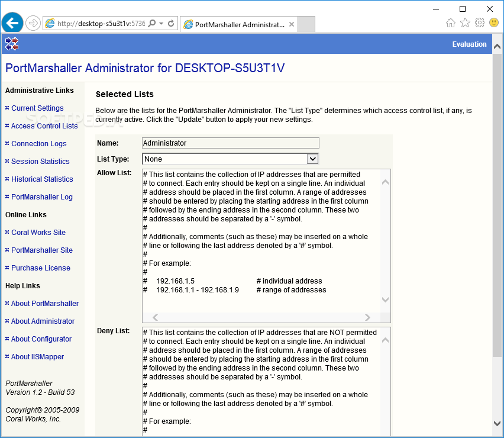Viewport: 504px width, 438px height.
Task: Click the Name field containing Administrator
Action: (231, 143)
